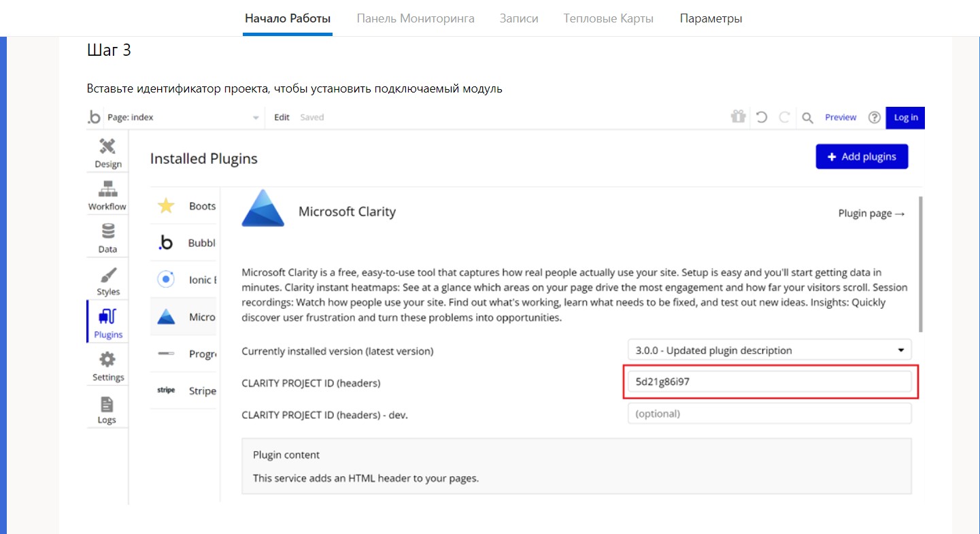The width and height of the screenshot is (980, 534).
Task: Open the Панель Мониторинга tab
Action: tap(416, 18)
